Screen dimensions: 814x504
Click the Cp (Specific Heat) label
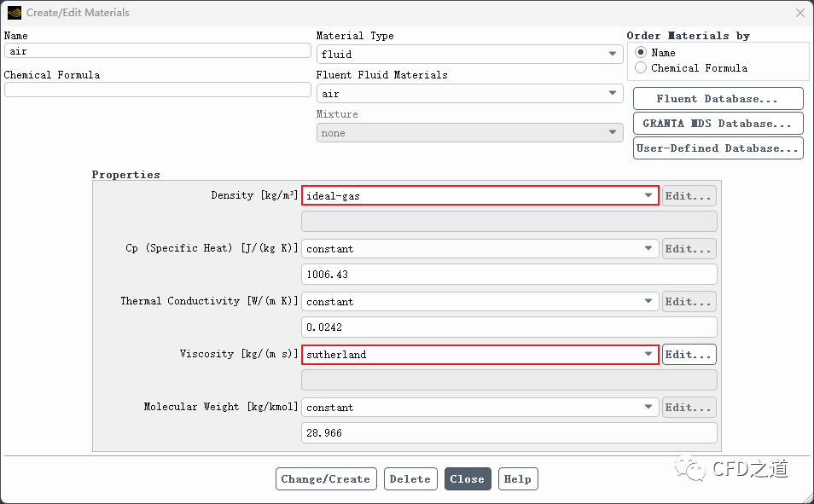(x=212, y=248)
